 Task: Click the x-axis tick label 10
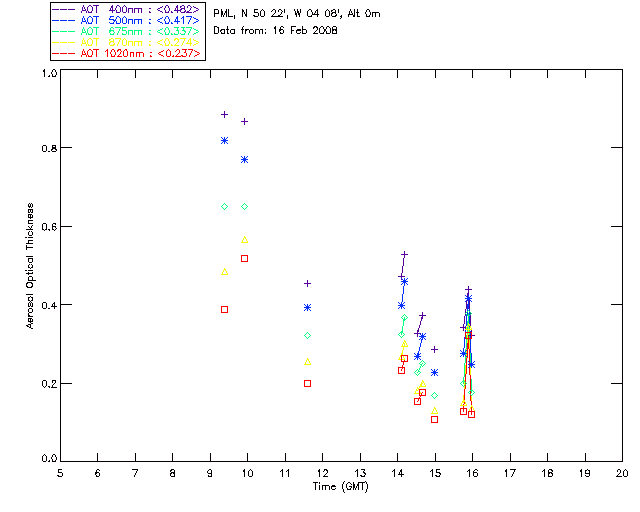coord(247,473)
